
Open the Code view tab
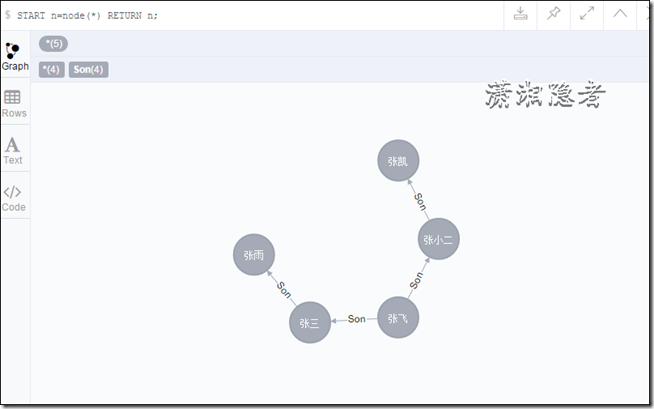(13, 198)
